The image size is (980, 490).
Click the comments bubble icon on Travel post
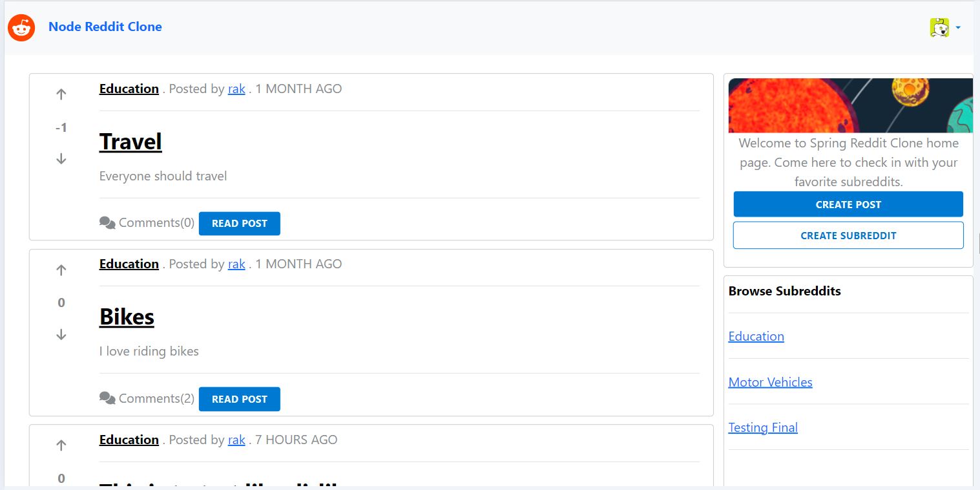(x=107, y=223)
